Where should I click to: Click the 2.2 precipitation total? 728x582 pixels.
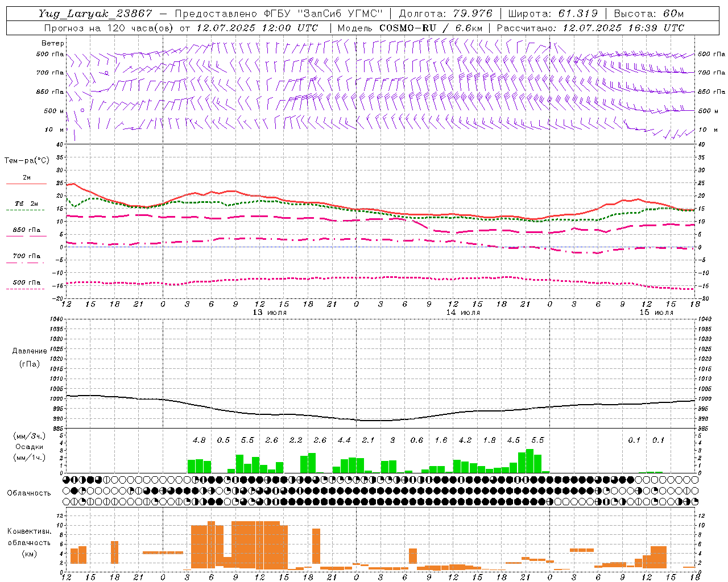[296, 440]
